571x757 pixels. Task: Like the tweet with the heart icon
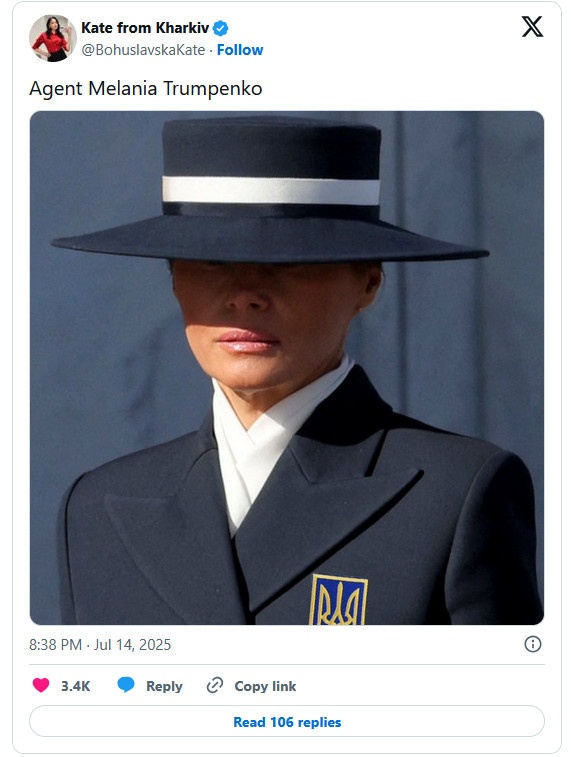(x=41, y=685)
